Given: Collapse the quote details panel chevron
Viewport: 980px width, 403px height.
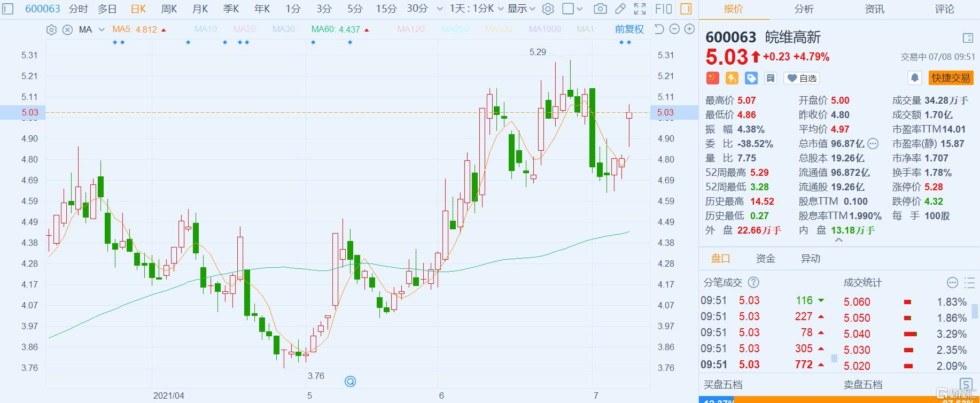Looking at the screenshot, I should click(839, 241).
